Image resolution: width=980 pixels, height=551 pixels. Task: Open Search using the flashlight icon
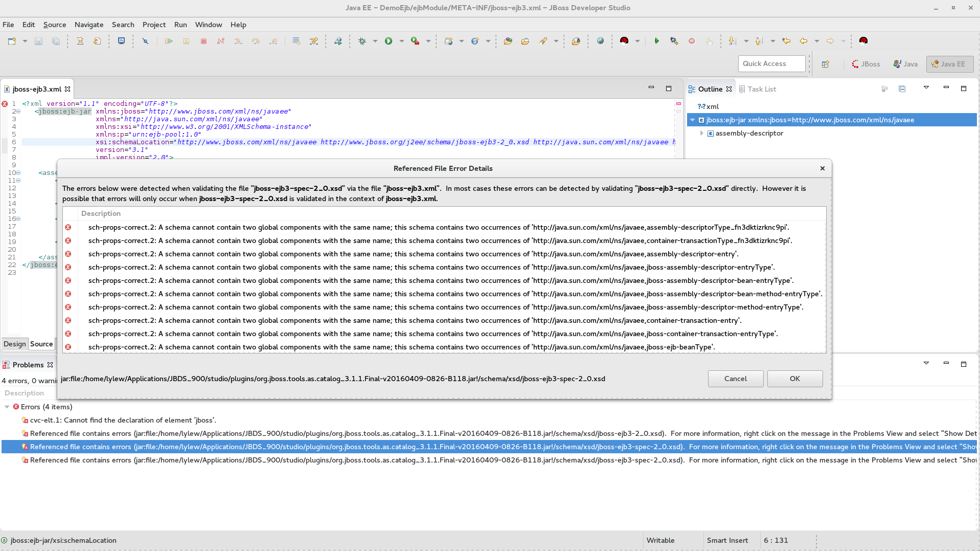pos(543,41)
